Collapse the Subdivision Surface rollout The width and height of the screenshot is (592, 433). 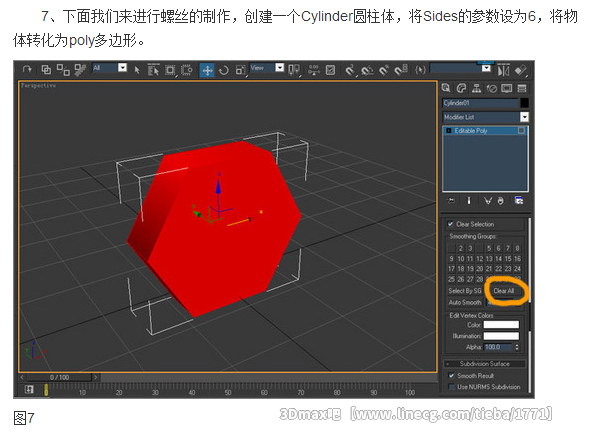pyautogui.click(x=484, y=364)
